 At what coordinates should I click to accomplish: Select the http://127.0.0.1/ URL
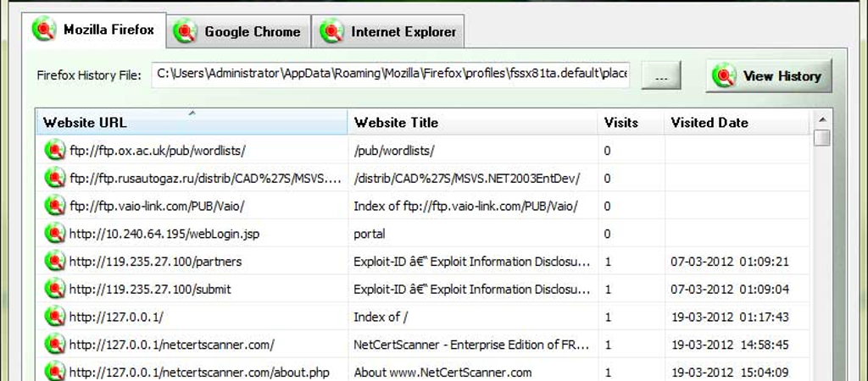coord(116,317)
